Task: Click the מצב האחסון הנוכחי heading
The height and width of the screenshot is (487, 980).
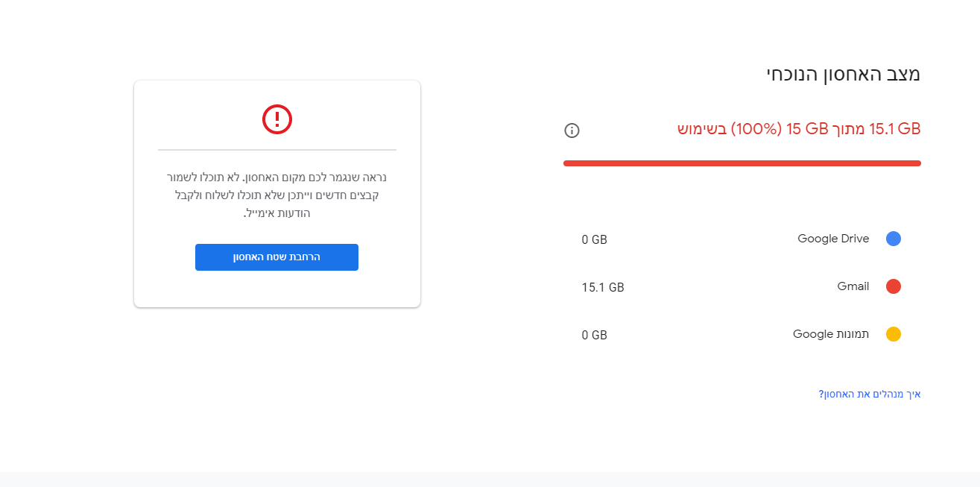Action: (x=843, y=74)
